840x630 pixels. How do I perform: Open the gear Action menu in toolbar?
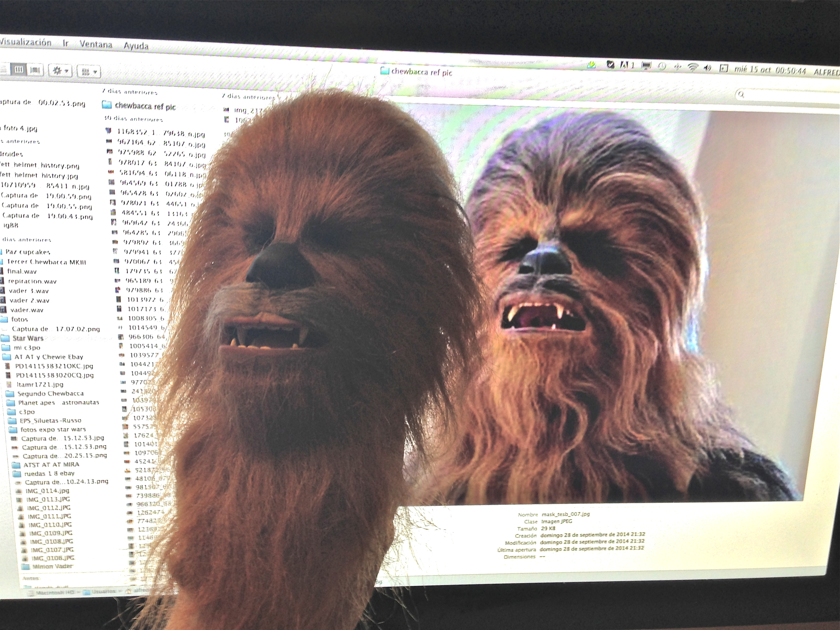click(60, 71)
